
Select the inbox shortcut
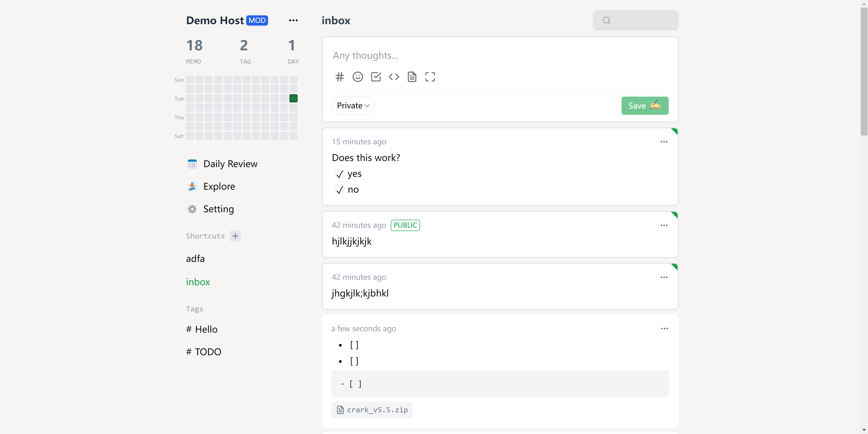tap(198, 282)
